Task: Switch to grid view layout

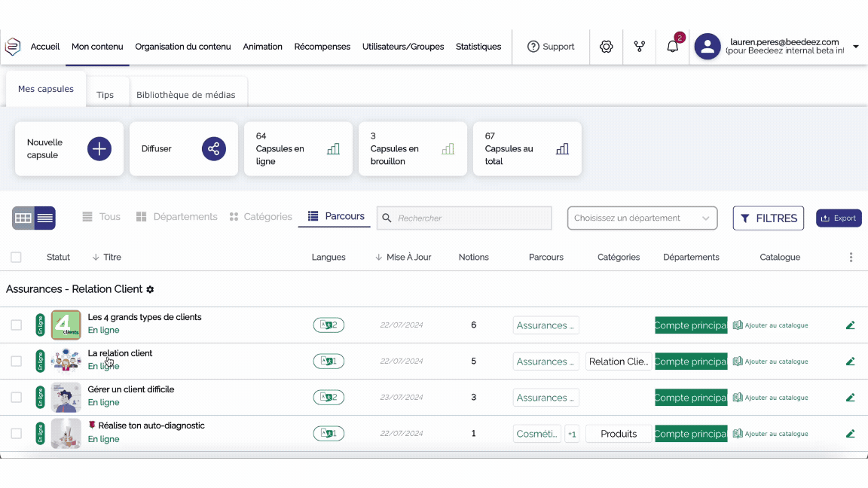Action: pyautogui.click(x=23, y=218)
